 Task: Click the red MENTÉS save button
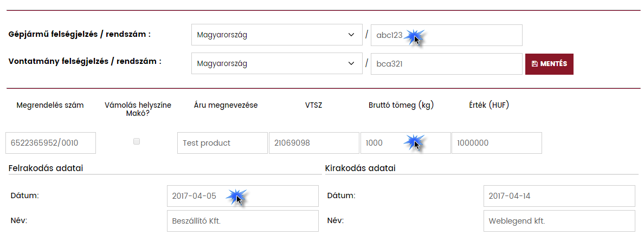coord(549,64)
